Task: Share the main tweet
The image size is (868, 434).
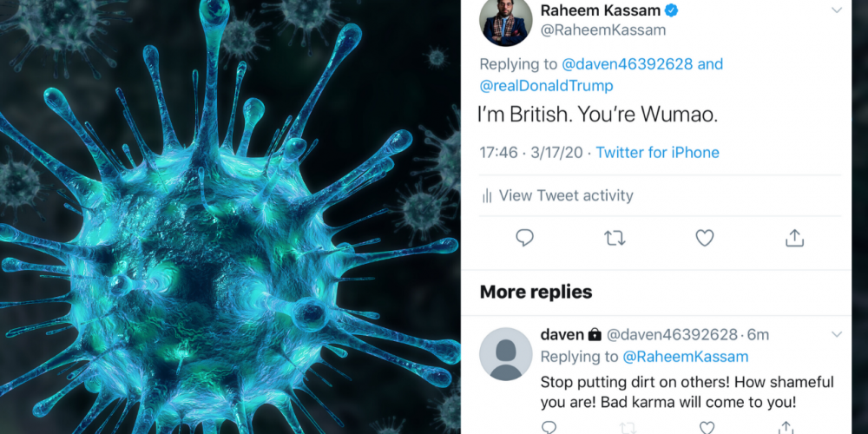Action: pyautogui.click(x=794, y=238)
